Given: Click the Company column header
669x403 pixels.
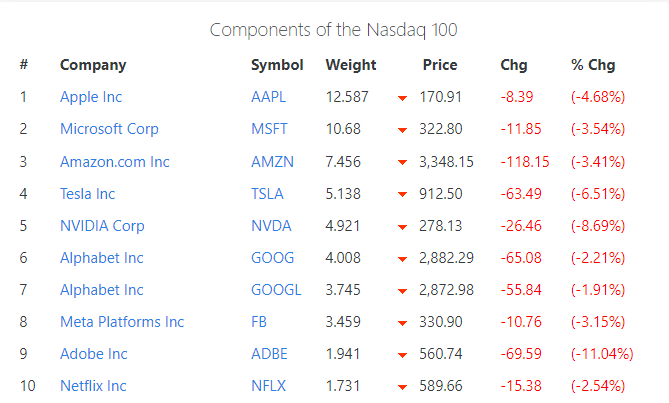Looking at the screenshot, I should pyautogui.click(x=93, y=65).
